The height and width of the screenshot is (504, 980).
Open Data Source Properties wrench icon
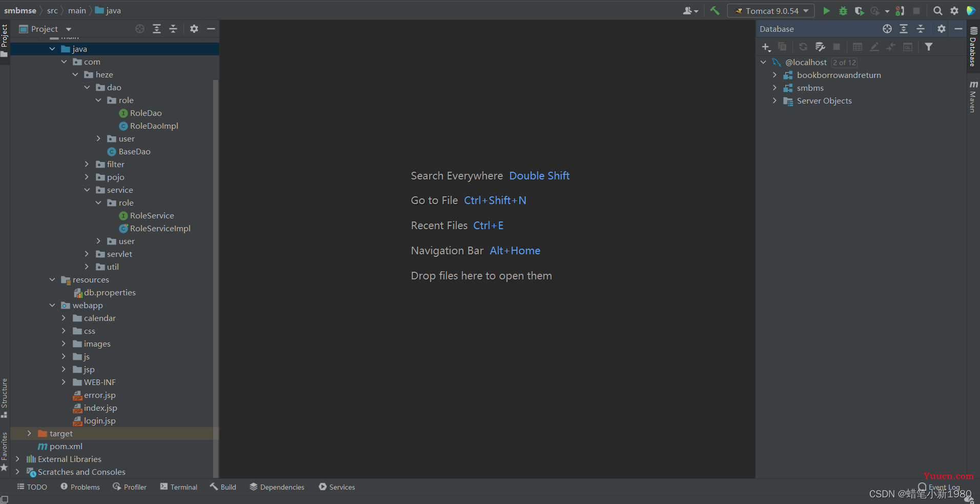pos(820,47)
